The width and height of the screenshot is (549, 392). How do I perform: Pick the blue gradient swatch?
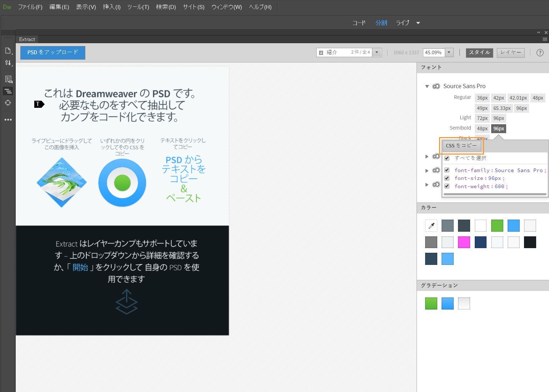point(448,303)
